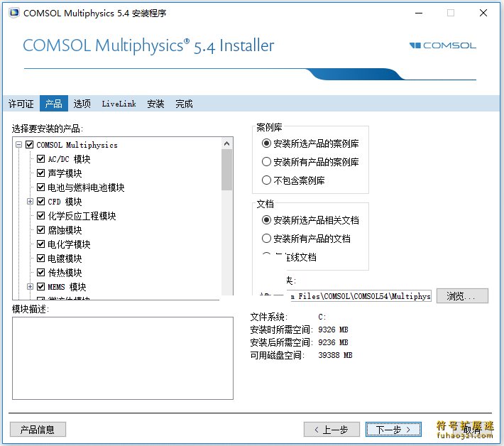504x446 pixels.
Task: Click the 模块描述 description box
Action: click(123, 358)
